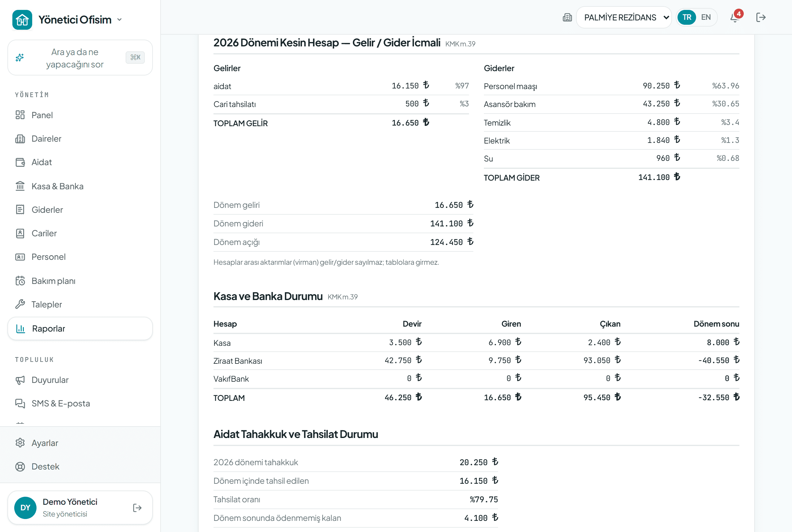This screenshot has height=532, width=792.
Task: Open the Personel ID card icon
Action: [20, 257]
